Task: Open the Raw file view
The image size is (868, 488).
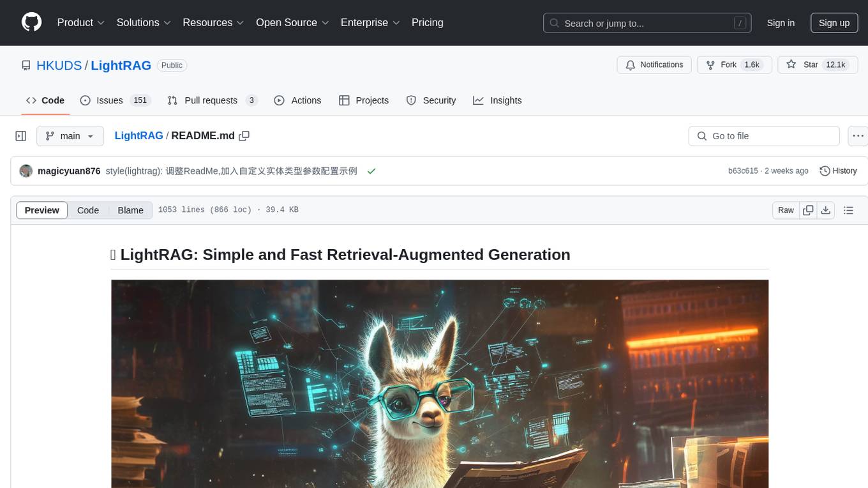Action: click(x=786, y=210)
